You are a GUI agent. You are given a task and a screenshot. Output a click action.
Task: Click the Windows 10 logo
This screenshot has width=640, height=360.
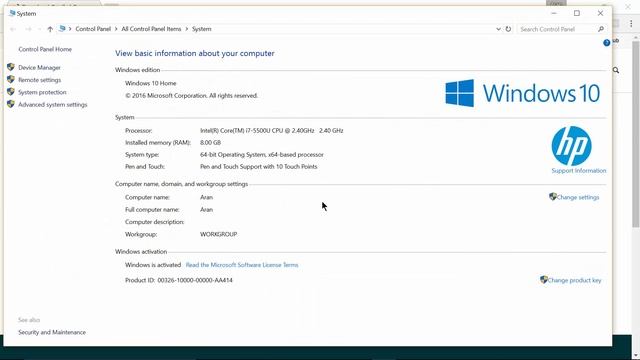[522, 93]
